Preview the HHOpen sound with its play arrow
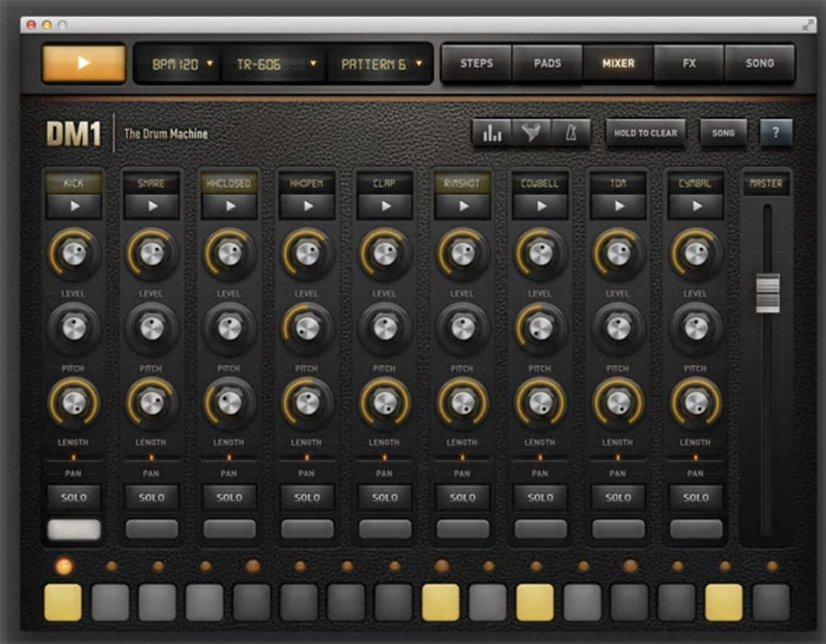The height and width of the screenshot is (644, 826). [307, 206]
